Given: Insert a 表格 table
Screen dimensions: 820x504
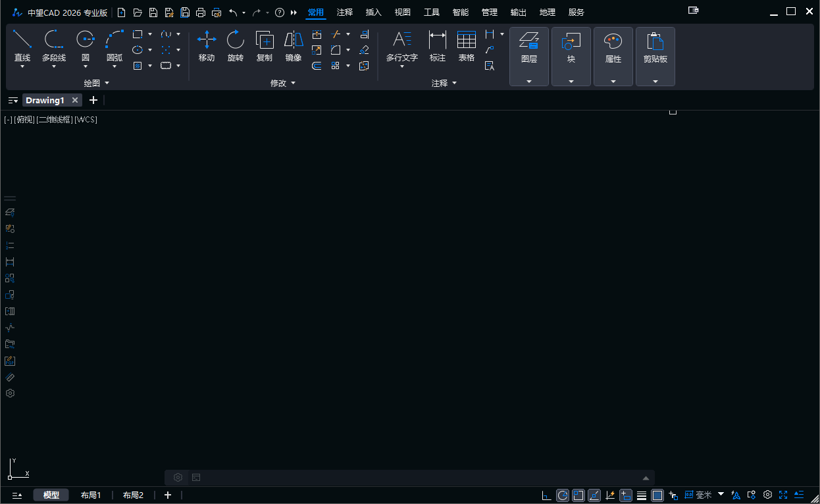Looking at the screenshot, I should coord(467,47).
